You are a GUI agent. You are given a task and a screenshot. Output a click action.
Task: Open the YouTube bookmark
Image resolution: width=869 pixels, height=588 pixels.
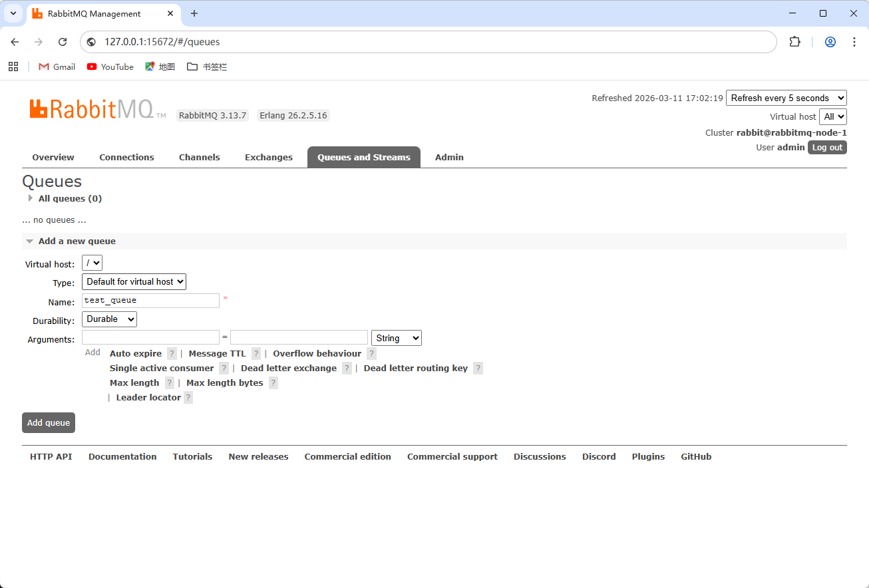coord(110,67)
